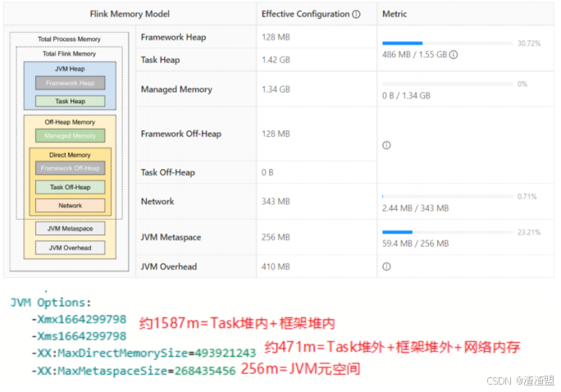
Task: Click the '-XX:MaxDirectMemorySize=493921243' line
Action: [x=144, y=353]
